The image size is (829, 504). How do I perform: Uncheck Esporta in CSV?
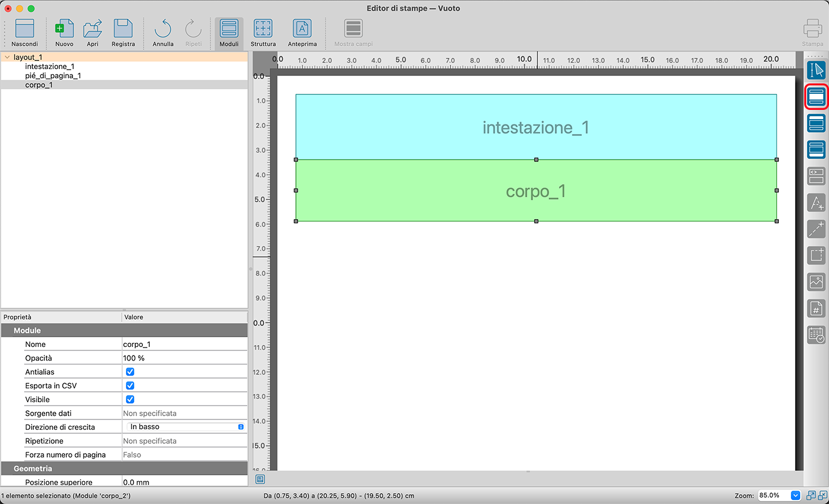point(130,385)
